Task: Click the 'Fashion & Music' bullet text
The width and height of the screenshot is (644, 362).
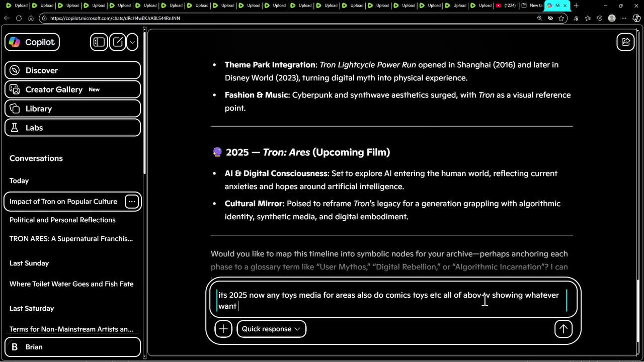Action: [x=397, y=102]
